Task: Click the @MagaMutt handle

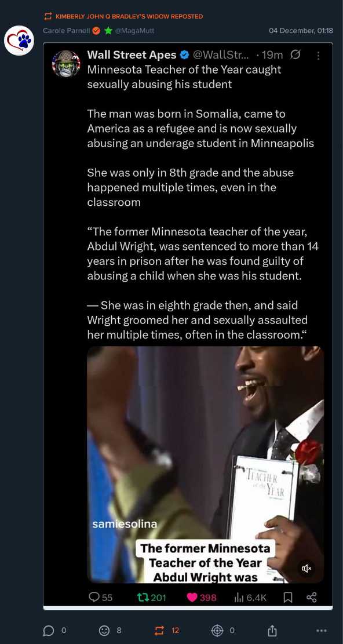Action: [x=135, y=30]
